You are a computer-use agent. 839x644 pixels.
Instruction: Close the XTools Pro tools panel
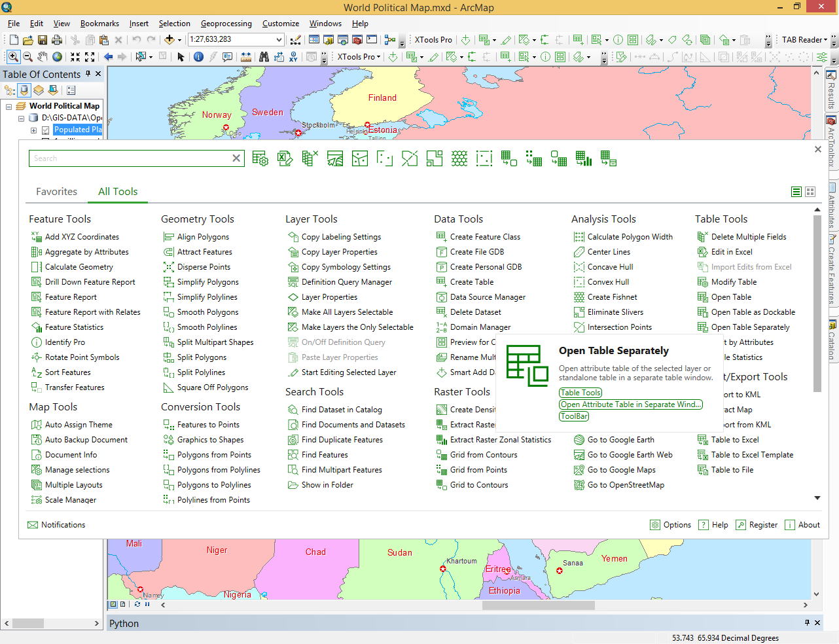tap(817, 149)
